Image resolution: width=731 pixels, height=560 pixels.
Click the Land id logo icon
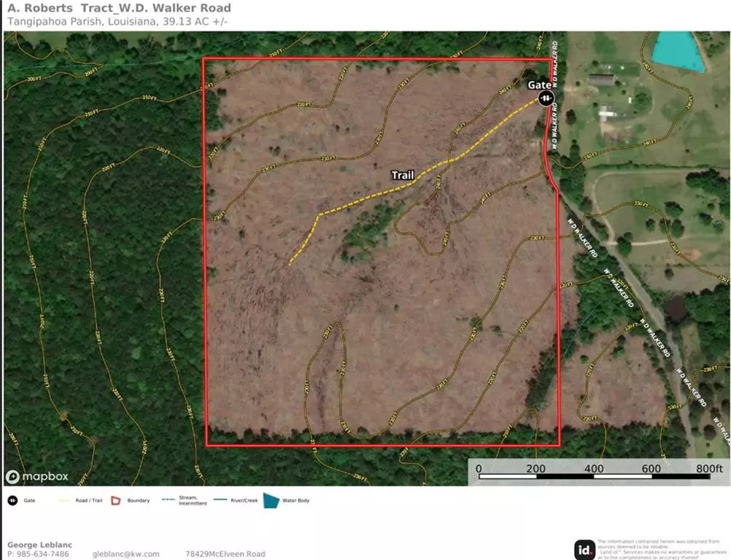[584, 549]
